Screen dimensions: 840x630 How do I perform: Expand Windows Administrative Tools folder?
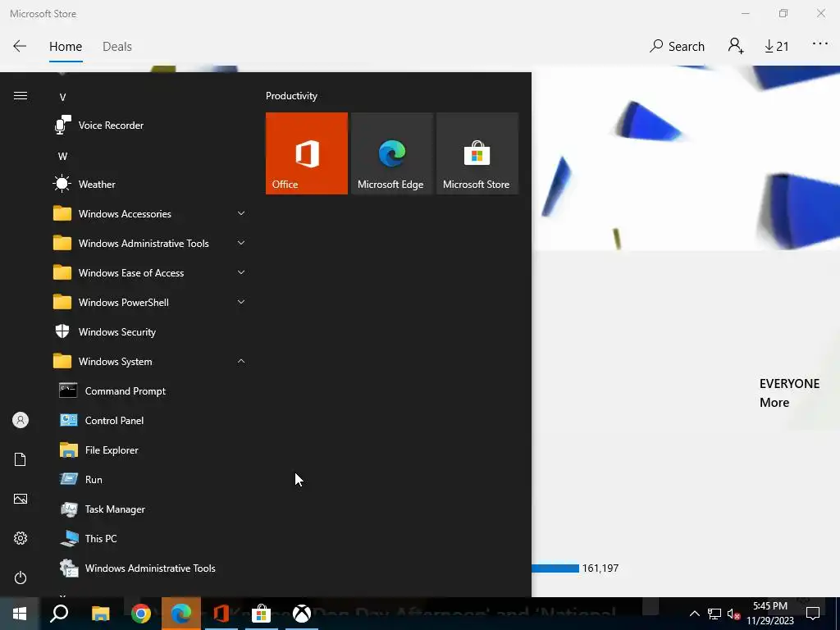(150, 243)
